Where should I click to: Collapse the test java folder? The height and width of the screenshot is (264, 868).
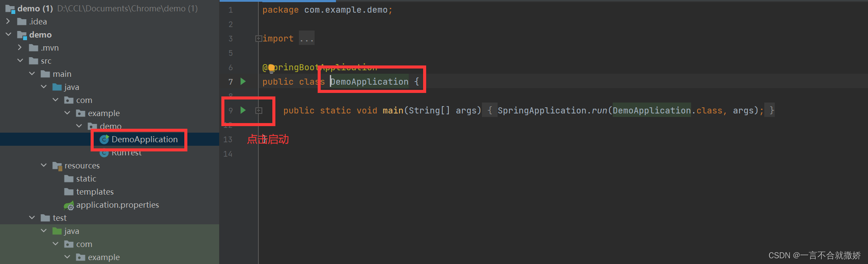[x=44, y=230]
